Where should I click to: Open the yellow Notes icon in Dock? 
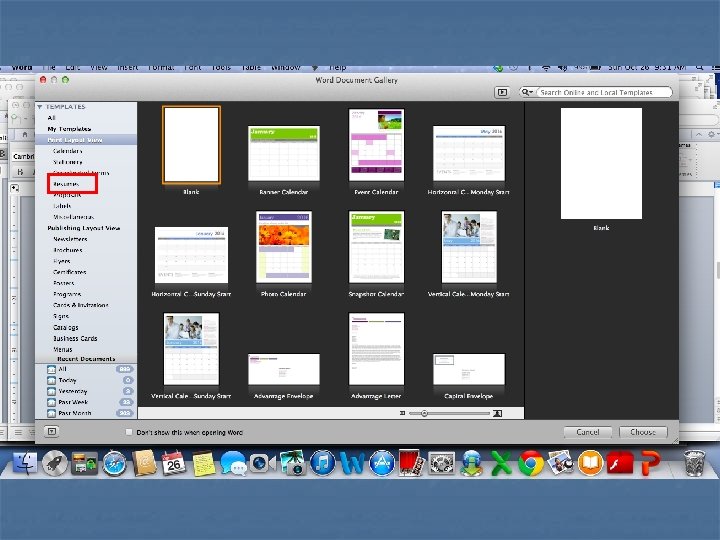coord(203,463)
